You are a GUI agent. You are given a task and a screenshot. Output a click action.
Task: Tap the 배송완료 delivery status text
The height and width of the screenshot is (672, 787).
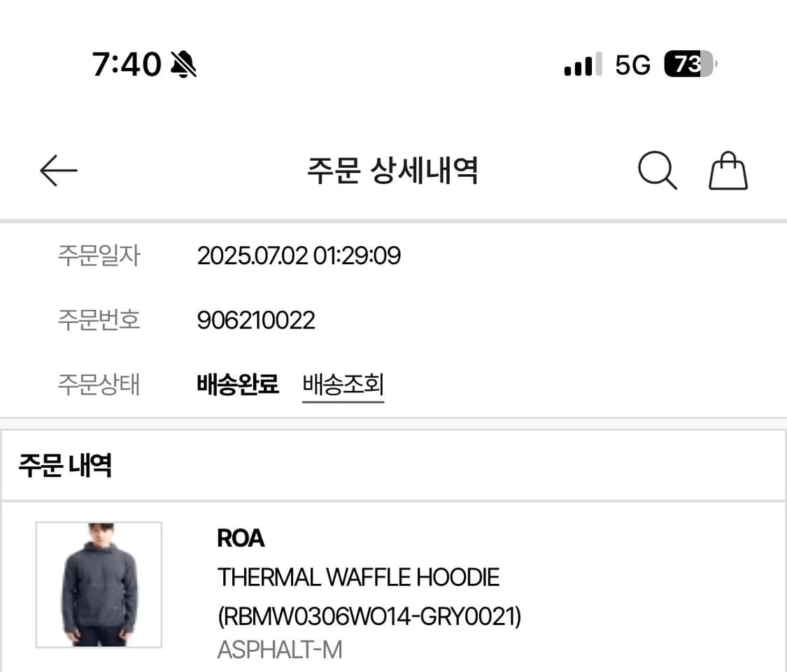pyautogui.click(x=238, y=383)
